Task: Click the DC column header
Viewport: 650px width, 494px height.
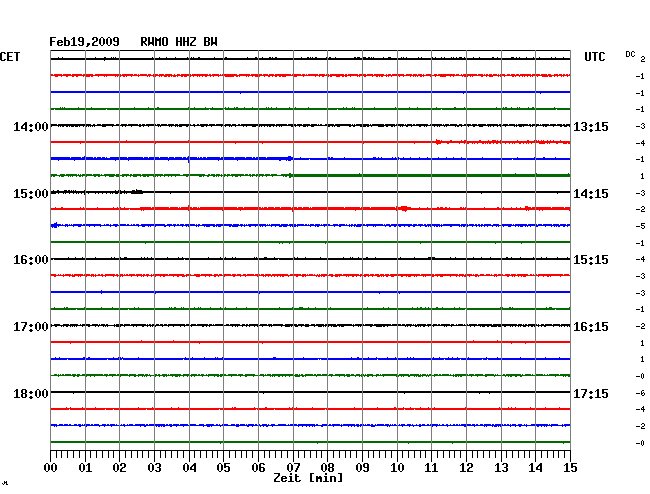Action: [x=630, y=54]
